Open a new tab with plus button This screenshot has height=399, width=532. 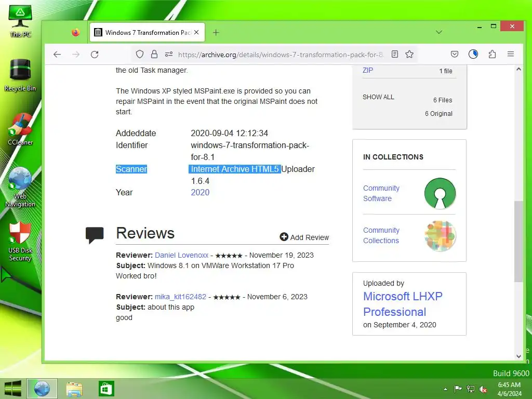pyautogui.click(x=216, y=33)
